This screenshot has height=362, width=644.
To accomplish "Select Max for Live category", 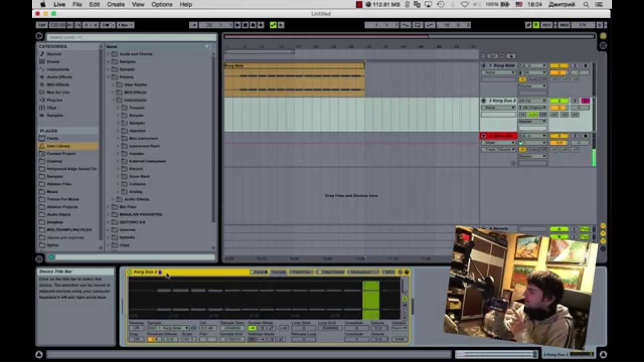I will tap(58, 92).
